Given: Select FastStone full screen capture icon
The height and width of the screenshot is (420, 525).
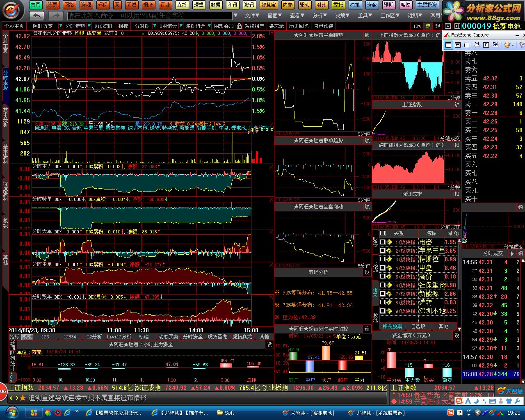Looking at the screenshot, I should 486,45.
